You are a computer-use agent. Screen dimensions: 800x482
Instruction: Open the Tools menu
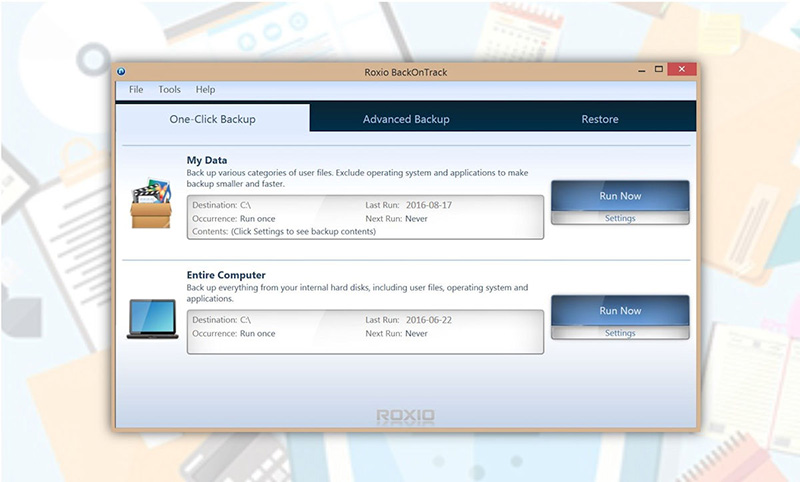click(x=169, y=89)
